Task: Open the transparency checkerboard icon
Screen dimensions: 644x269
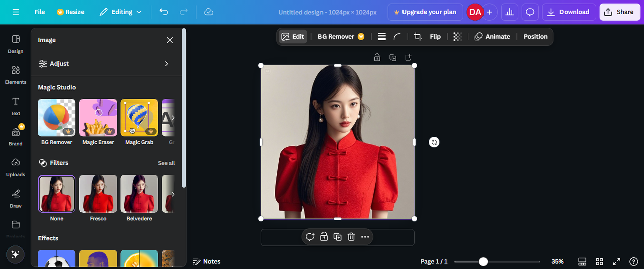Action: pyautogui.click(x=457, y=36)
